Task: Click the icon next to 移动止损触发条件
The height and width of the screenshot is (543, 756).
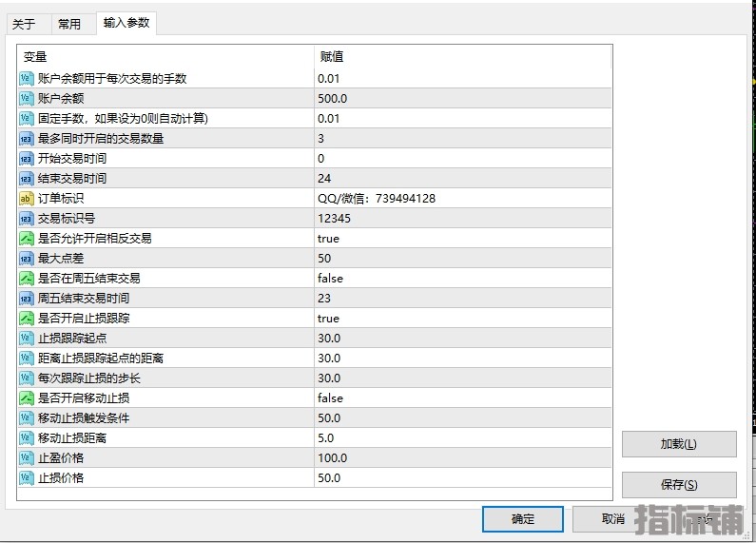Action: coord(27,417)
